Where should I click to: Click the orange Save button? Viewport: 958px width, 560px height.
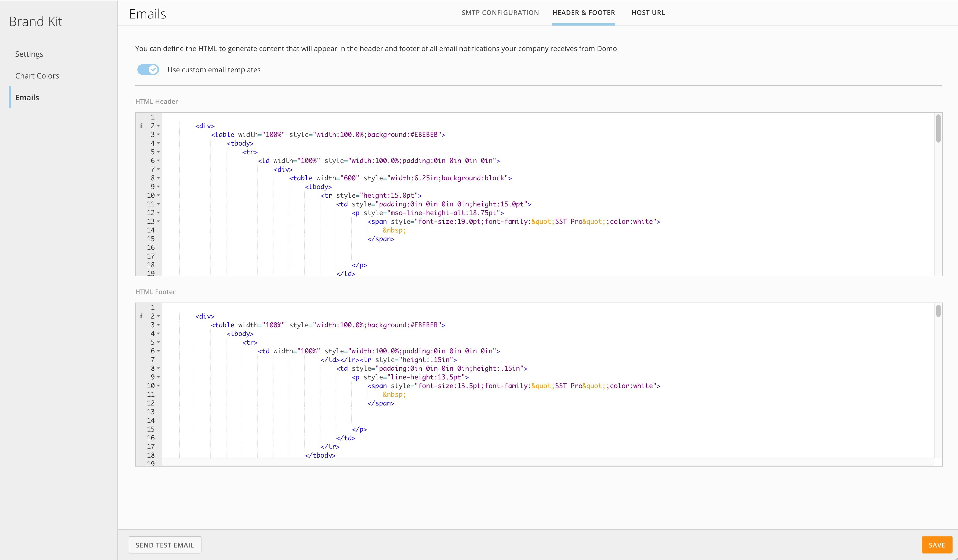[x=936, y=545]
